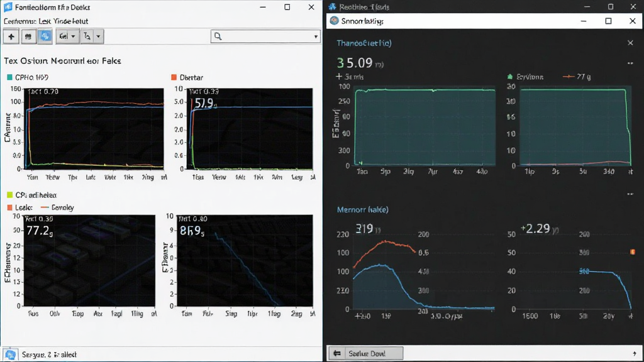Viewport: 644px width, 362px height.
Task: Click the green Serdronn legend icon
Action: 510,77
